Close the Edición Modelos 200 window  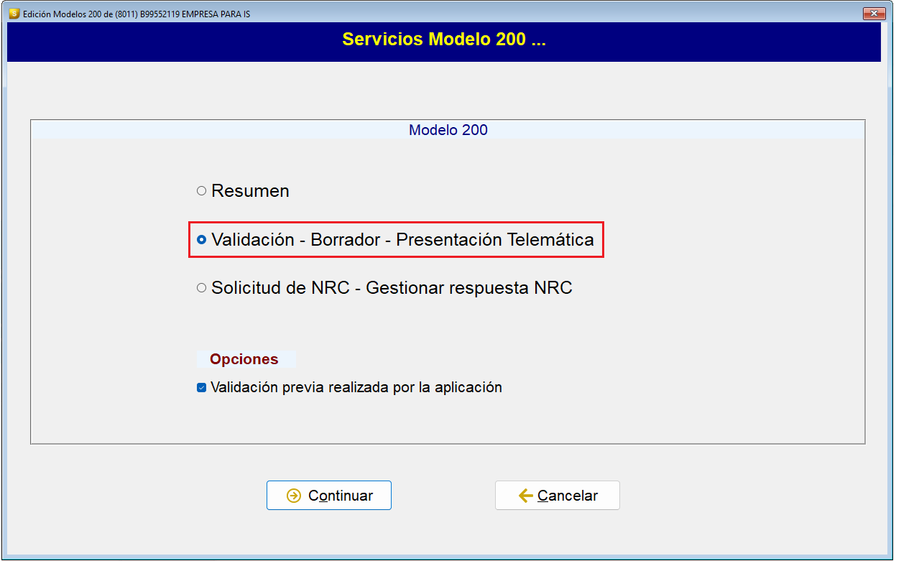pos(874,14)
